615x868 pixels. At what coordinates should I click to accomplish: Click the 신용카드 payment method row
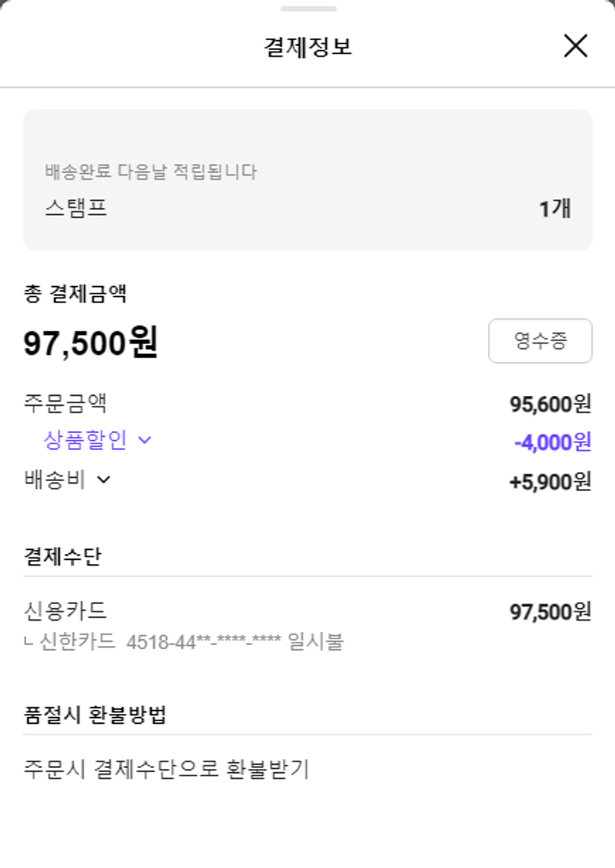[66, 611]
